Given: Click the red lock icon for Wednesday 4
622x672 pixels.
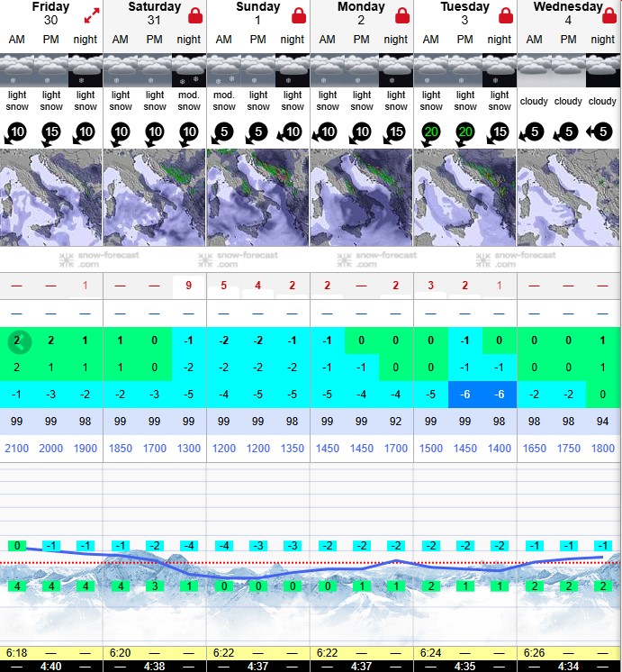Looking at the screenshot, I should tap(609, 15).
